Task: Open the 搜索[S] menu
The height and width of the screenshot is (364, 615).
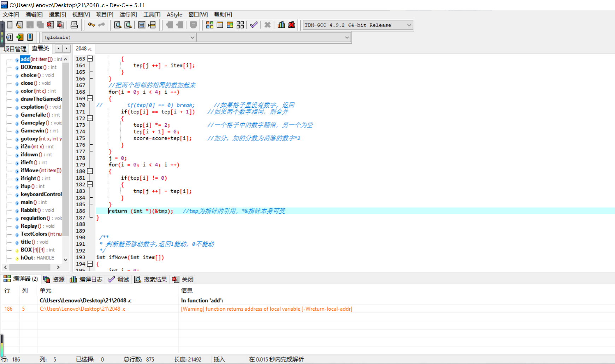Action: 57,14
